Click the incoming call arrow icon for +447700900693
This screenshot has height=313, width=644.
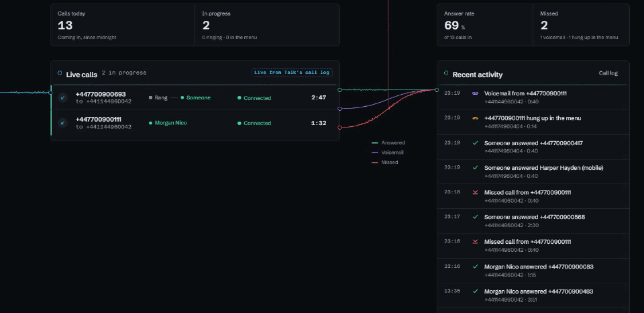[x=62, y=98]
